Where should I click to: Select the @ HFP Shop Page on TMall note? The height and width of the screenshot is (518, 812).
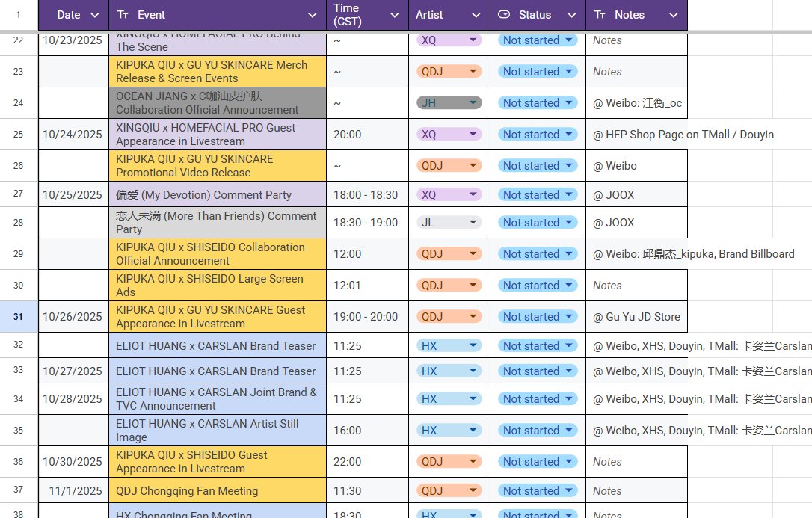[636, 135]
